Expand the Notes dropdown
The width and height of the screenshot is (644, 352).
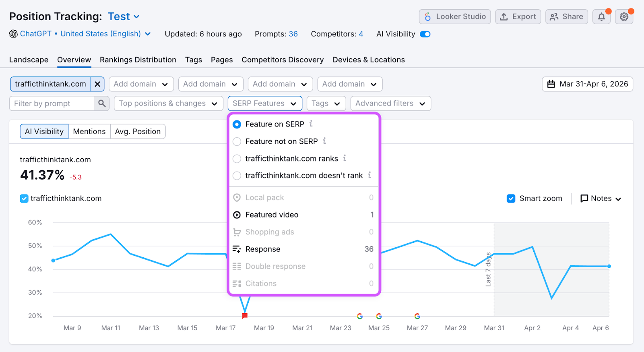pyautogui.click(x=601, y=199)
